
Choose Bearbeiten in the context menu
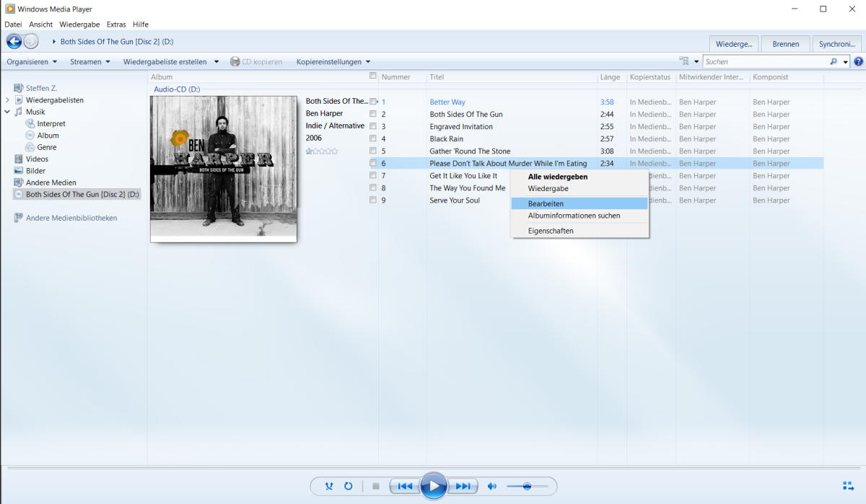(x=579, y=204)
